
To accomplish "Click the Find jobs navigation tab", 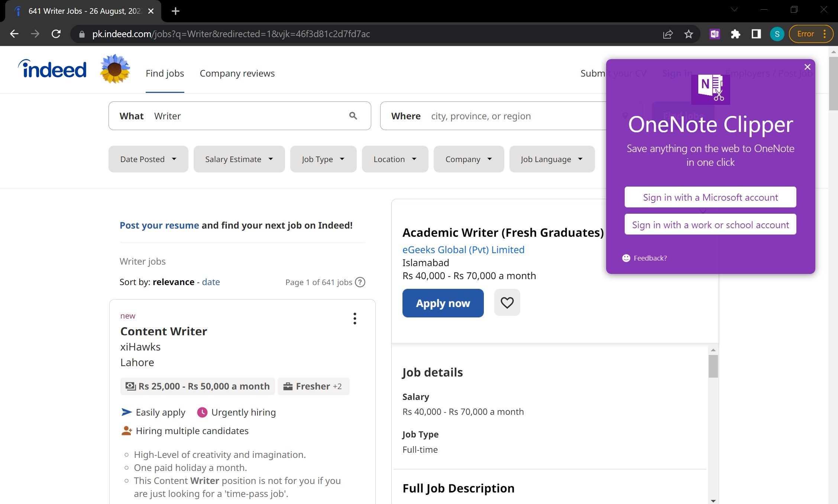I will tap(165, 73).
